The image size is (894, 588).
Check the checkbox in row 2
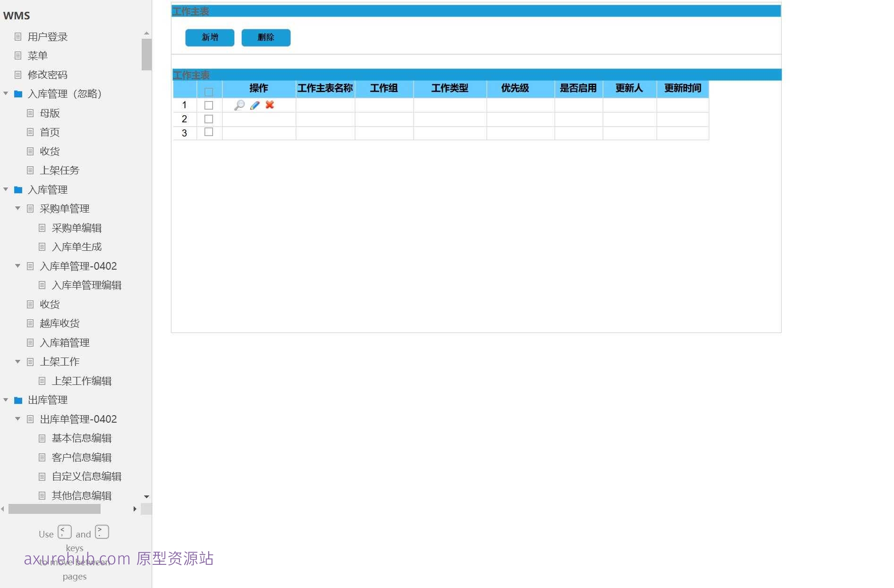(209, 119)
